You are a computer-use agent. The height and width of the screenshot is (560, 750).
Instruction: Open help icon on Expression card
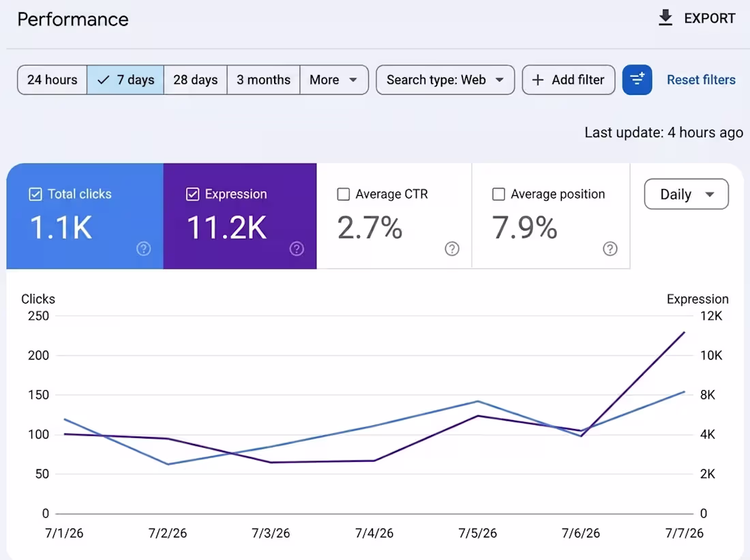pos(297,248)
